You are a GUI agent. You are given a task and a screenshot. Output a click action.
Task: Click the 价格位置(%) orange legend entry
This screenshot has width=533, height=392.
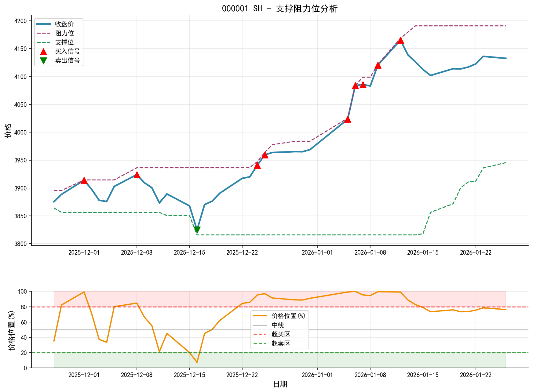(288, 316)
